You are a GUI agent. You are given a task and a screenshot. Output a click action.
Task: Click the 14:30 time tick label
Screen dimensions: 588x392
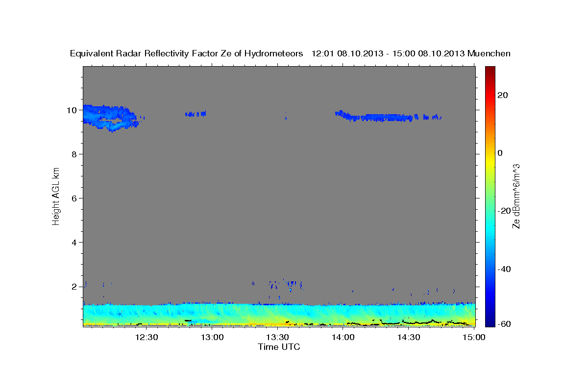[408, 337]
